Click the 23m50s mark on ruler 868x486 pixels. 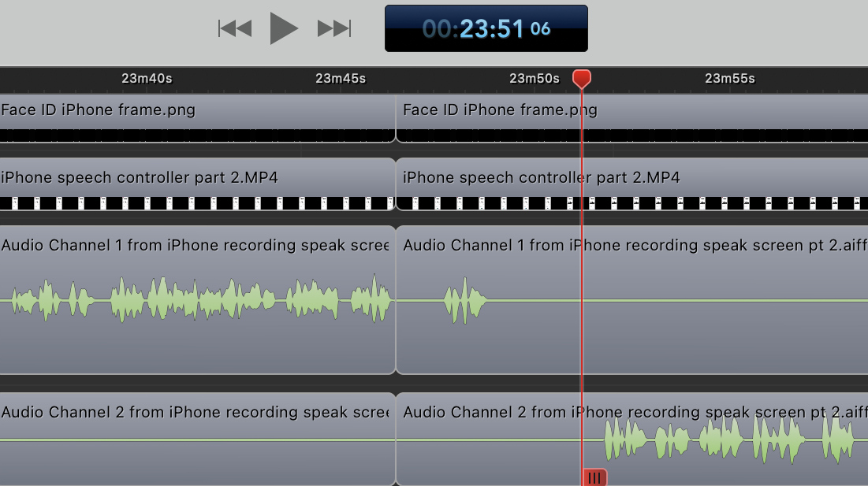click(535, 79)
